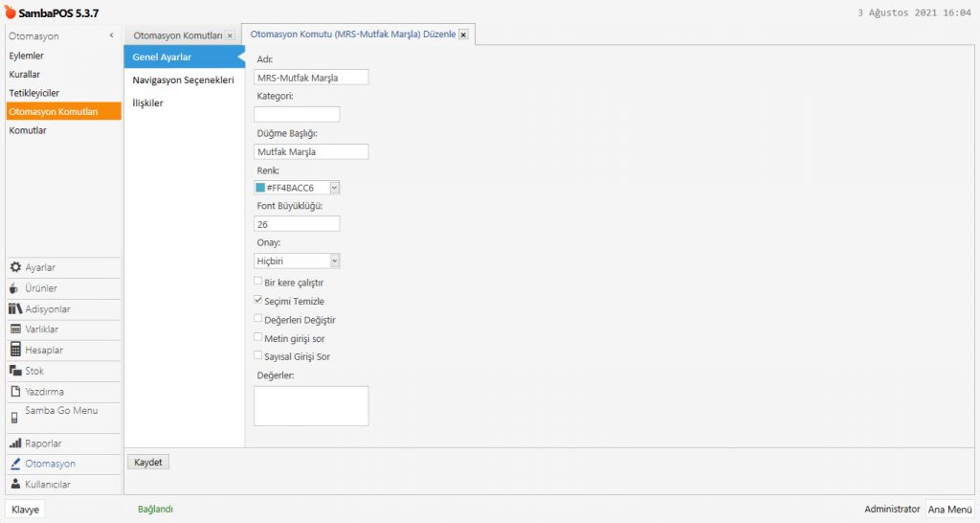Click the Ayarlar gear icon

tap(15, 267)
